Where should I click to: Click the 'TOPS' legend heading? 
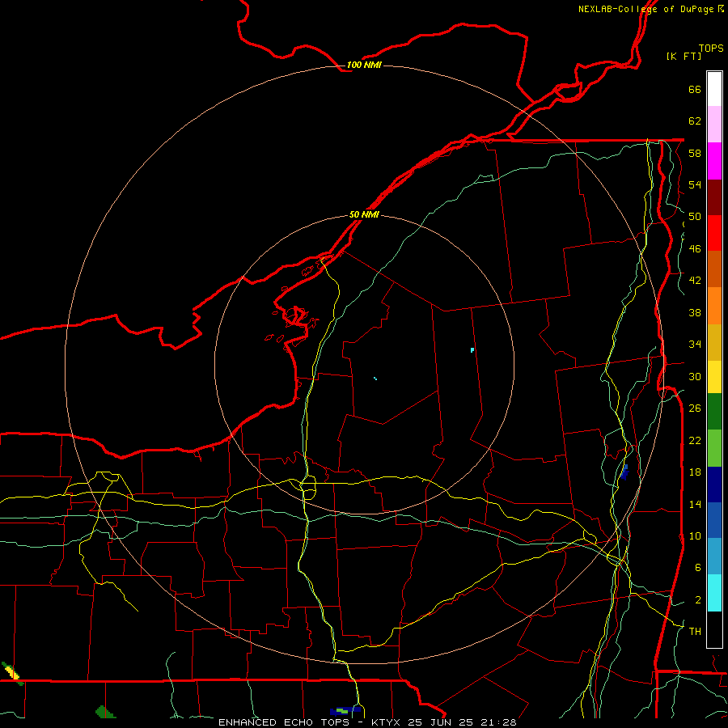(x=711, y=49)
